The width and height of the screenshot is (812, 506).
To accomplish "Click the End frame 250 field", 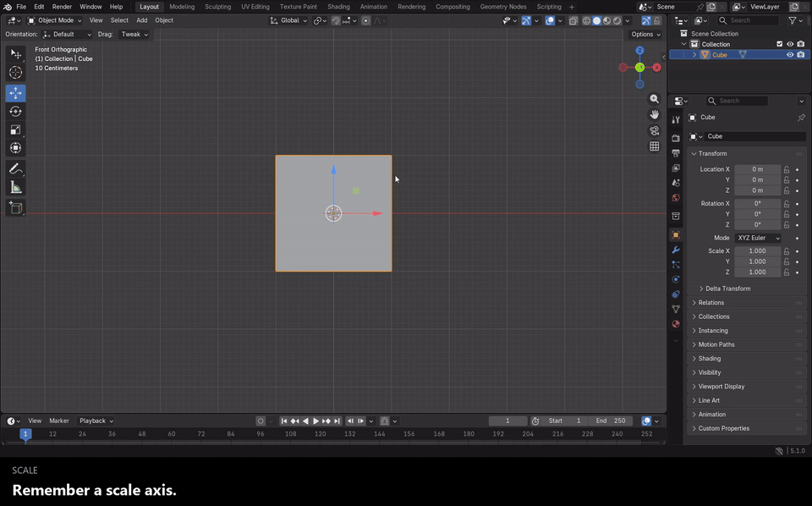I will click(611, 421).
